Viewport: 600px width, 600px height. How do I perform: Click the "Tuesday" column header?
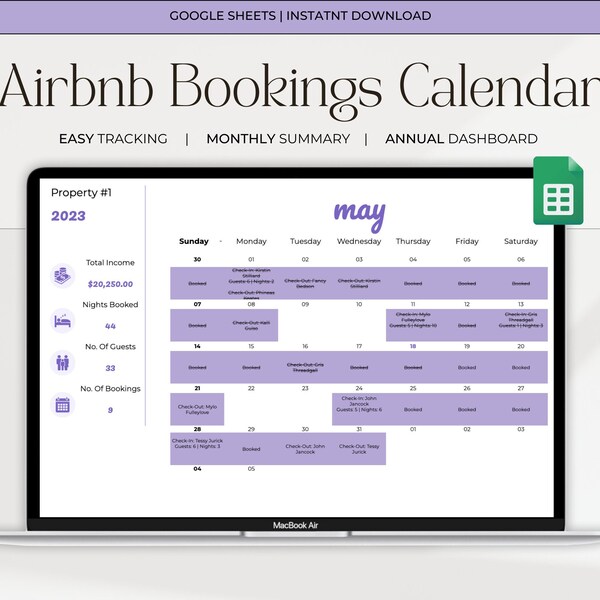coord(305,241)
